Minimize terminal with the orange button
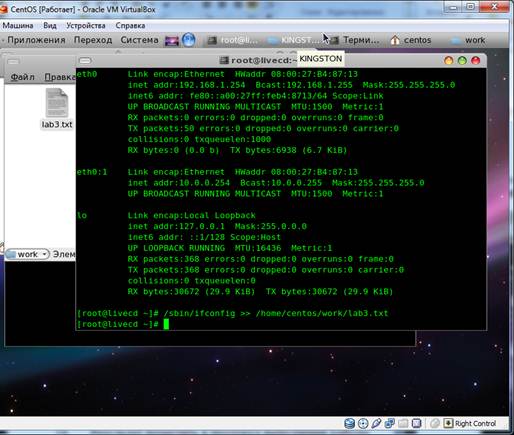The height and width of the screenshot is (435, 514). coord(449,60)
